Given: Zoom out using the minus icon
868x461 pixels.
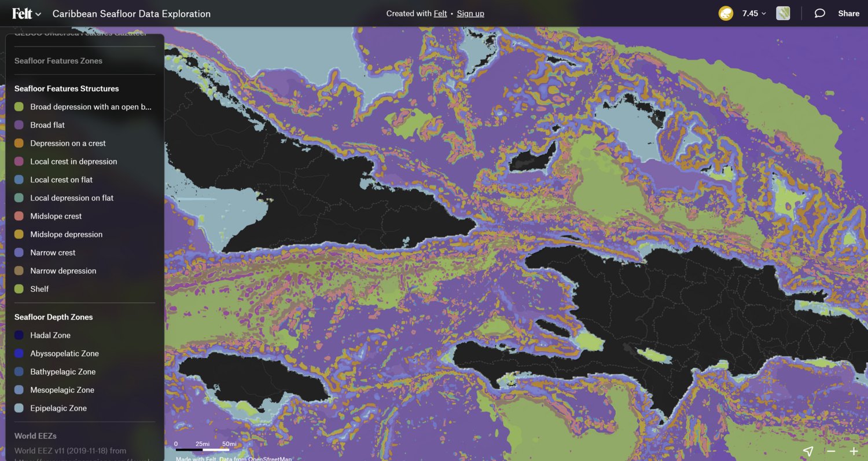Looking at the screenshot, I should (831, 451).
